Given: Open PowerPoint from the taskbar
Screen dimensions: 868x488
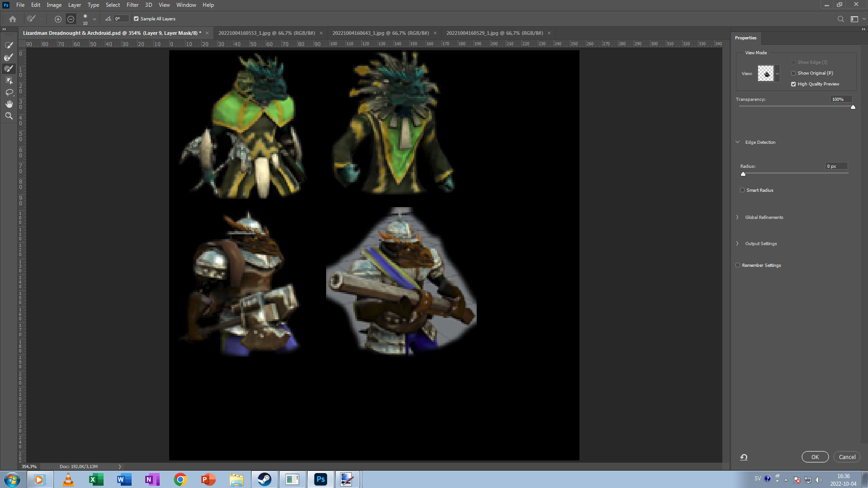Looking at the screenshot, I should 208,479.
